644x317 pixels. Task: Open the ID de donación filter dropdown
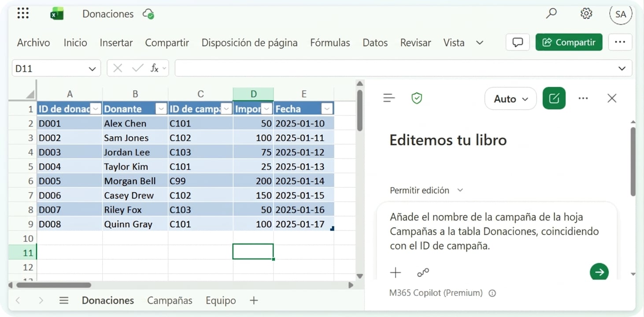(x=96, y=109)
